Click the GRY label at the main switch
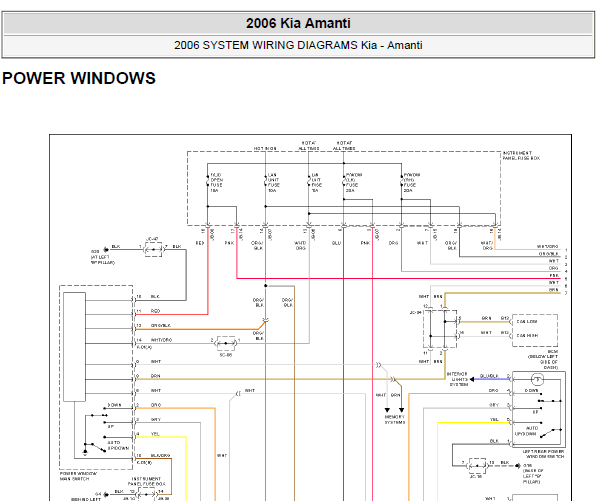The width and height of the screenshot is (596, 501). point(156,419)
